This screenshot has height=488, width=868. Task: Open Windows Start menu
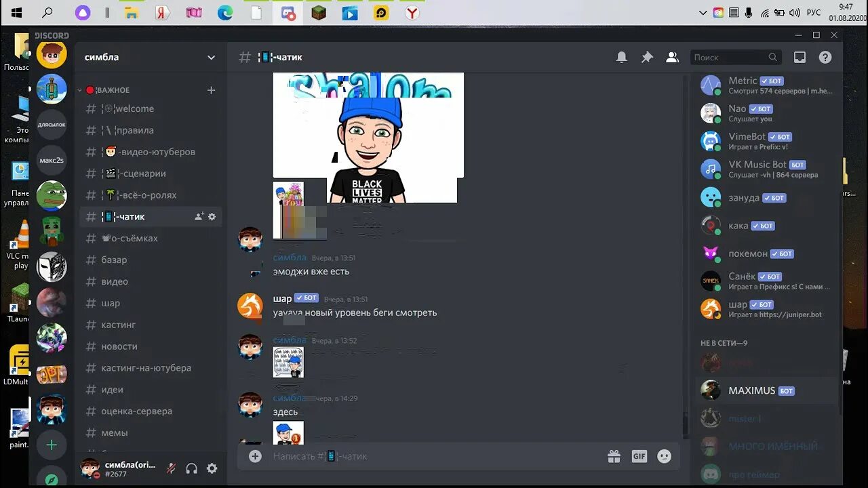[x=16, y=13]
